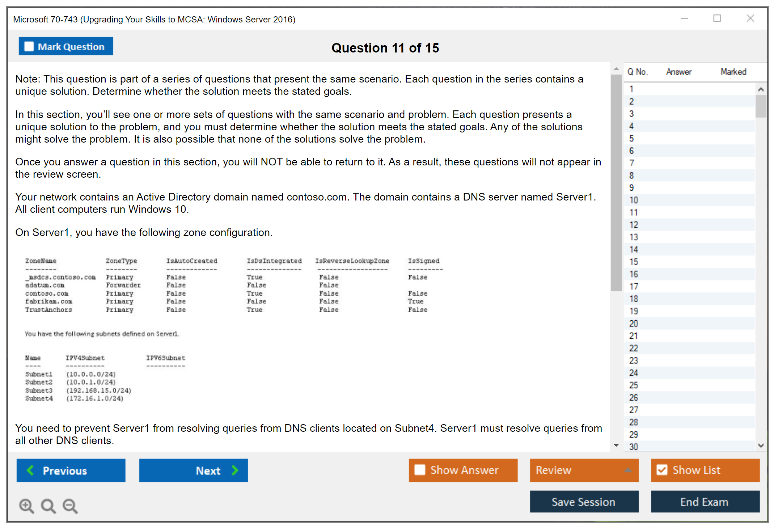This screenshot has width=778, height=532.
Task: Select question 15 in the list
Action: point(634,262)
